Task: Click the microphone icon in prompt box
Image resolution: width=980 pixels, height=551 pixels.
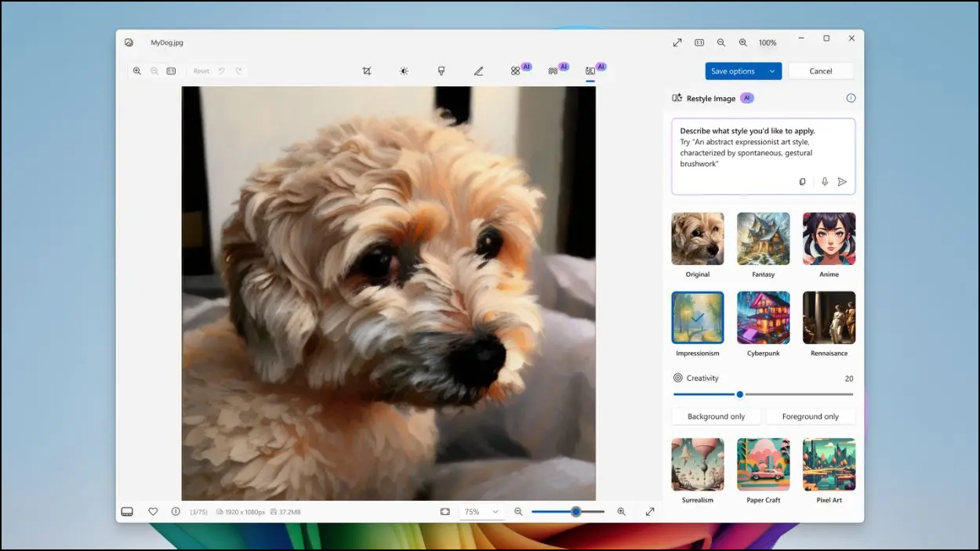Action: click(x=824, y=182)
